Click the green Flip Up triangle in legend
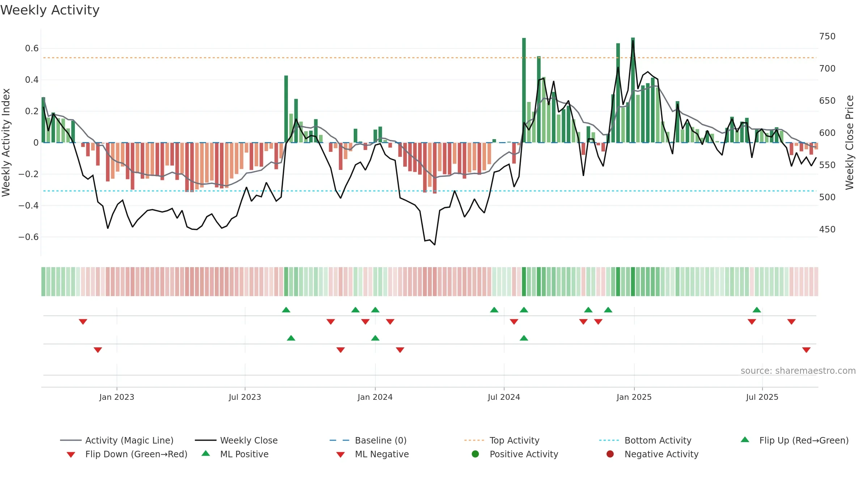 coord(745,440)
